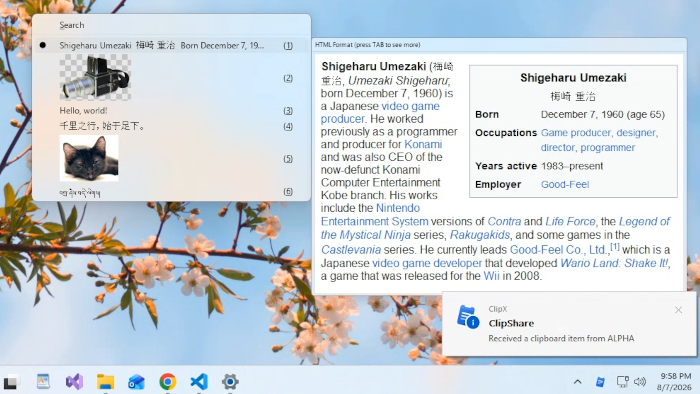The width and height of the screenshot is (700, 394).
Task: Open the Rakugakids link
Action: pyautogui.click(x=479, y=235)
